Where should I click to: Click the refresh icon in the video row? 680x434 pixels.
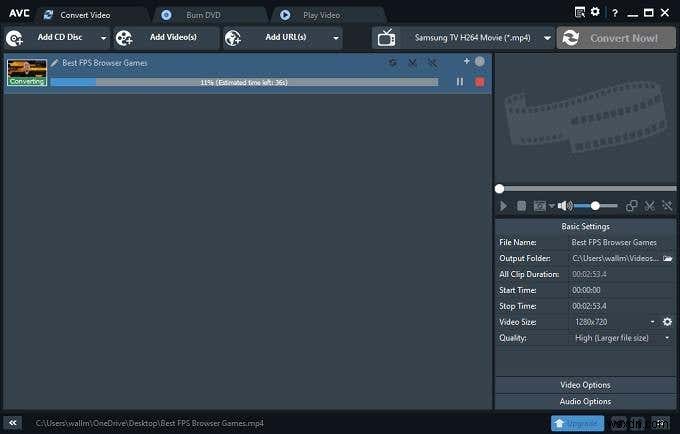point(392,63)
